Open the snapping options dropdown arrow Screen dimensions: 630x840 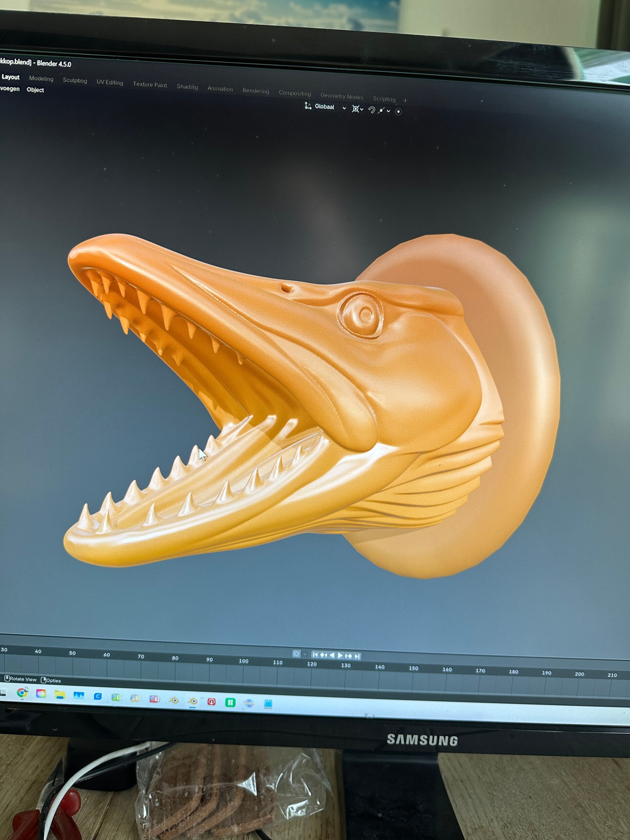pos(388,111)
